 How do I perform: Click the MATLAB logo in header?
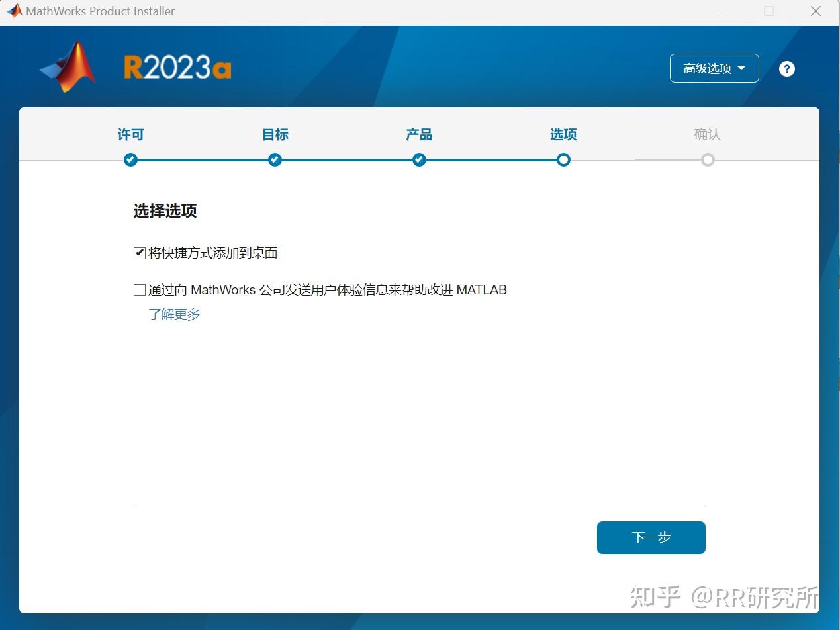pyautogui.click(x=68, y=67)
